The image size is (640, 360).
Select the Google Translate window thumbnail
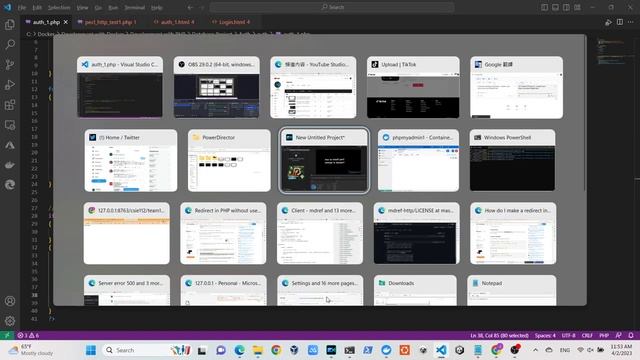(516, 87)
